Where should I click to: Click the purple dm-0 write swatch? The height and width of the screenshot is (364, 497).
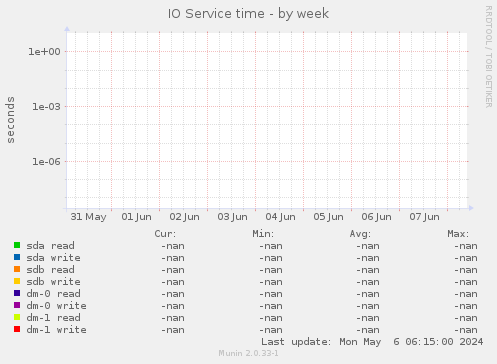(x=17, y=305)
